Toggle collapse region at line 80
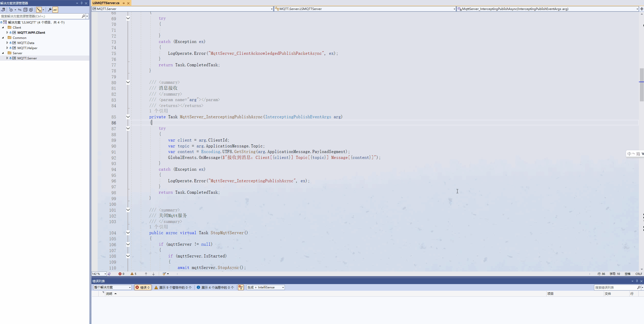 pyautogui.click(x=128, y=82)
